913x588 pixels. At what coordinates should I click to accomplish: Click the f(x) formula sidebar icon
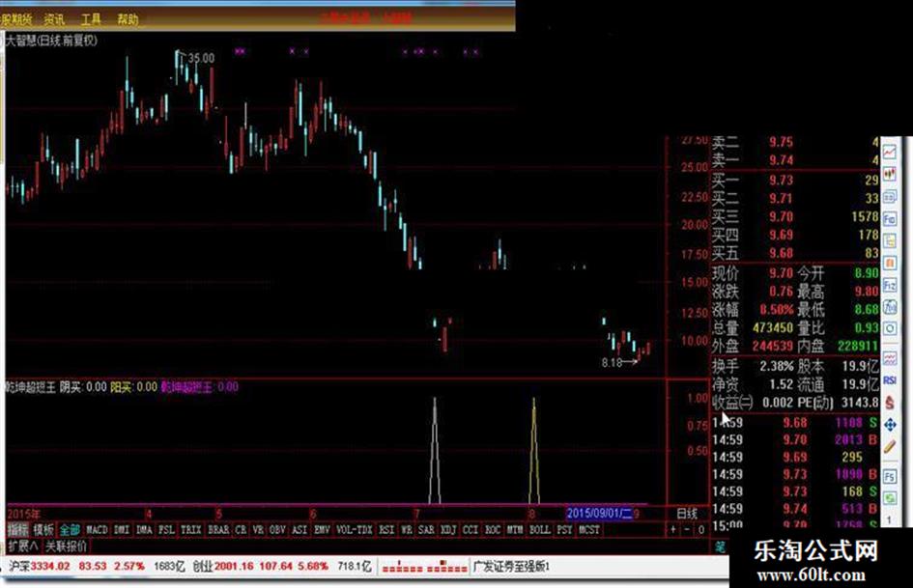[x=890, y=307]
